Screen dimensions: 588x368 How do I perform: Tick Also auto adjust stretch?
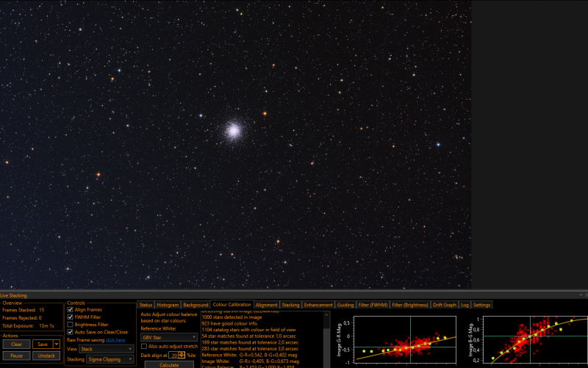pos(144,346)
